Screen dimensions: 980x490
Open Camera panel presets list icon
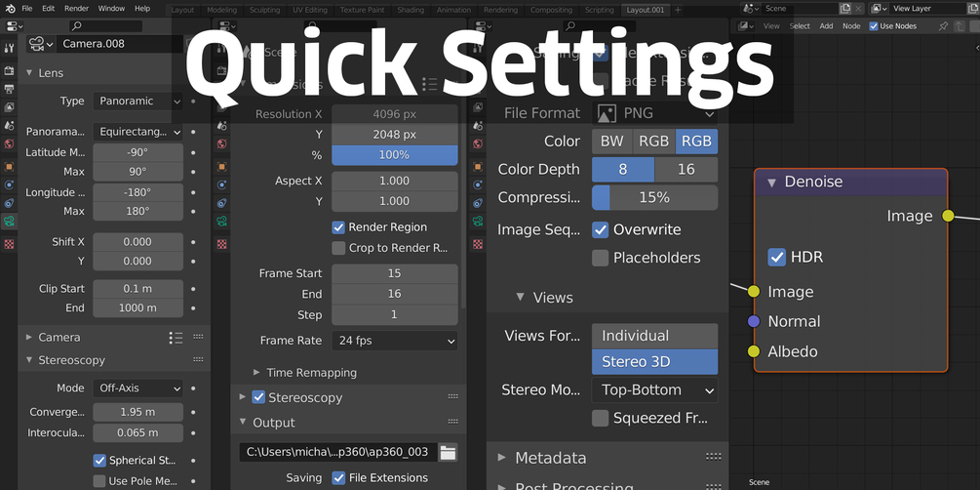[x=176, y=338]
